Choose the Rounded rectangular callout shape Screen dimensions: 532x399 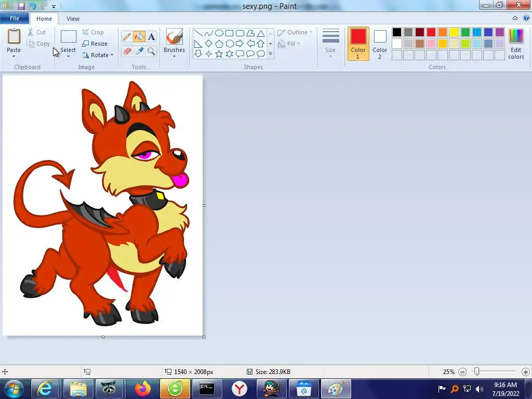click(x=240, y=54)
